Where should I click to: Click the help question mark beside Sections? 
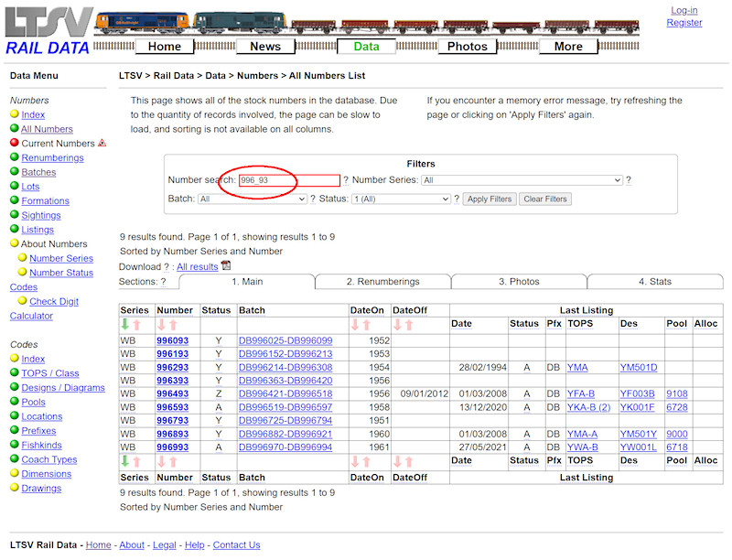pos(164,281)
